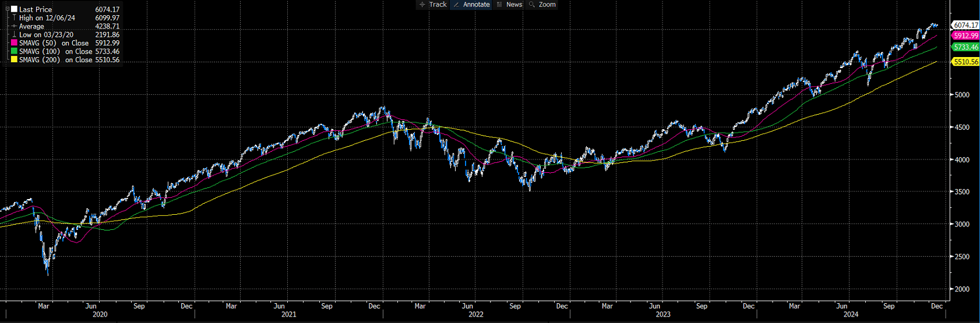Image resolution: width=980 pixels, height=323 pixels.
Task: Click the yellow SMAVG (200) swatch
Action: point(14,60)
